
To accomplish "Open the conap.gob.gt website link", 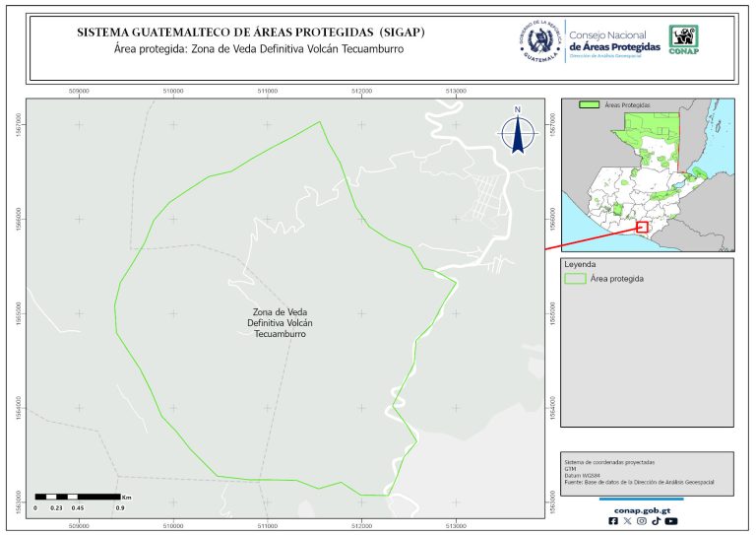I will [642, 509].
